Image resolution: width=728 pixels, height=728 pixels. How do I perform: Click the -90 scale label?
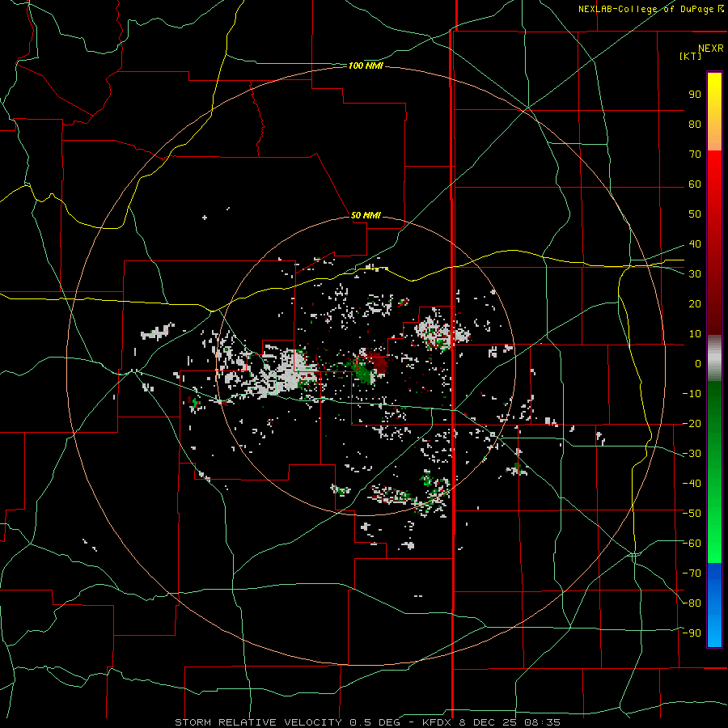[692, 633]
